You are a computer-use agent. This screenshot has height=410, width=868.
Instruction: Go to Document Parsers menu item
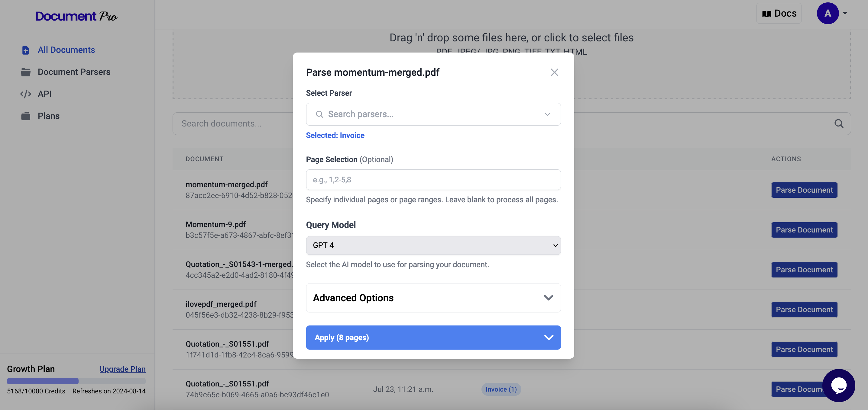tap(74, 72)
